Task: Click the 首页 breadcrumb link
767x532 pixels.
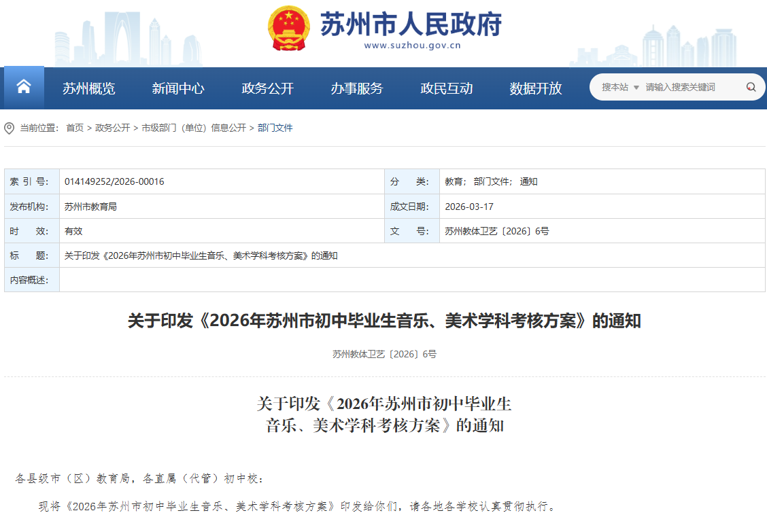Action: tap(75, 128)
